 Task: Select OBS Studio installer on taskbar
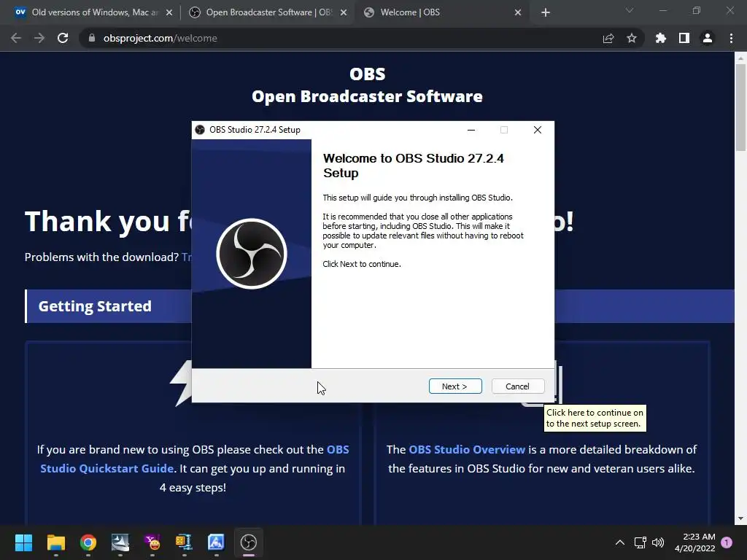[x=249, y=542]
